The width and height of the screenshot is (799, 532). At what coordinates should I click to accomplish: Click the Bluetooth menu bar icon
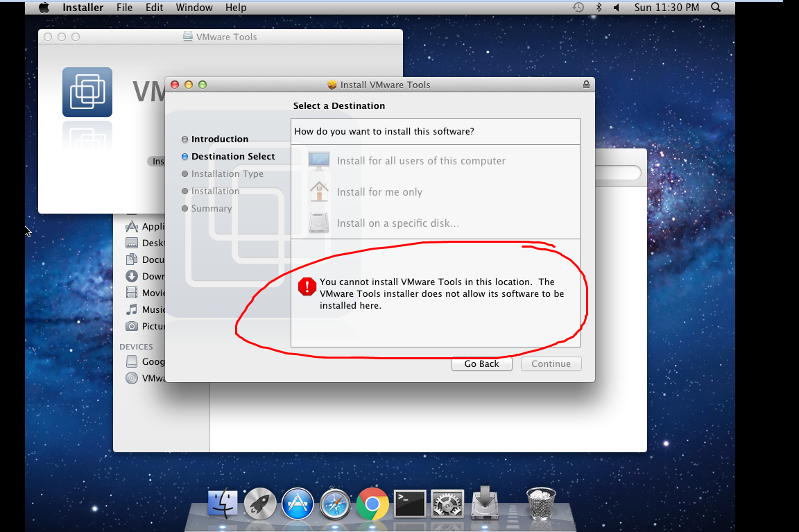tap(599, 8)
